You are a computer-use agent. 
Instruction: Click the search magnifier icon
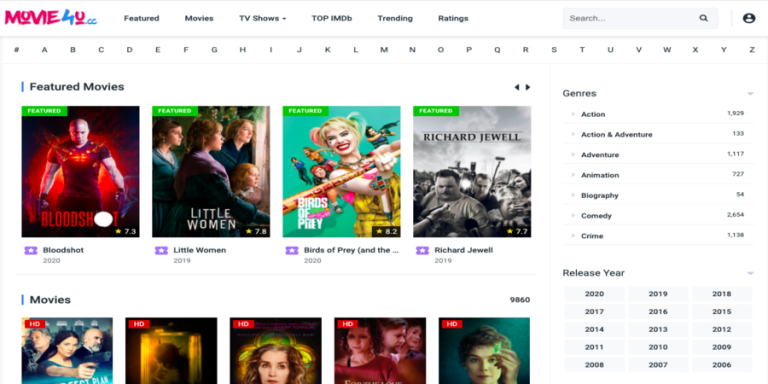(703, 18)
